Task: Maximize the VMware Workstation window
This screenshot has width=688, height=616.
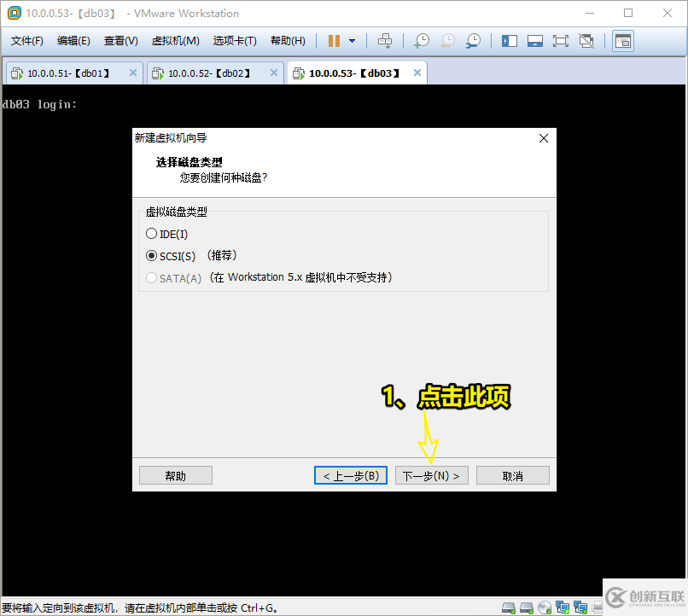Action: tap(628, 13)
